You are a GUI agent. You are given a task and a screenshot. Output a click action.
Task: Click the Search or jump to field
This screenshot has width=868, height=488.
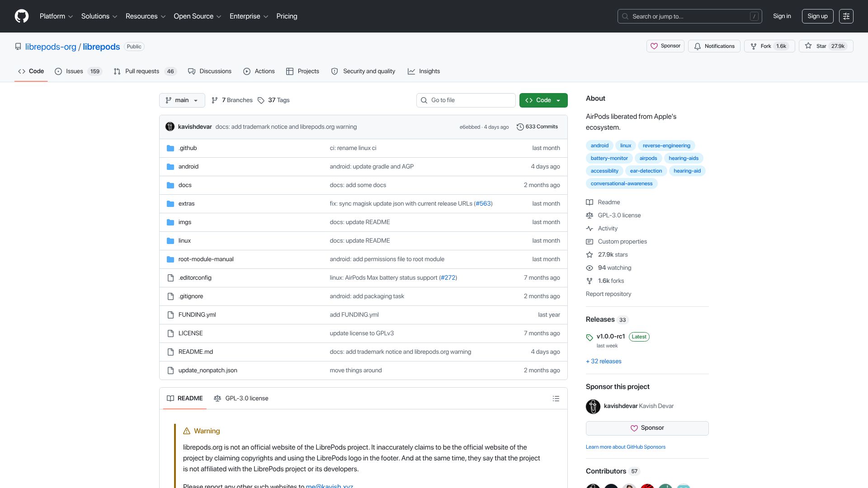coord(689,16)
